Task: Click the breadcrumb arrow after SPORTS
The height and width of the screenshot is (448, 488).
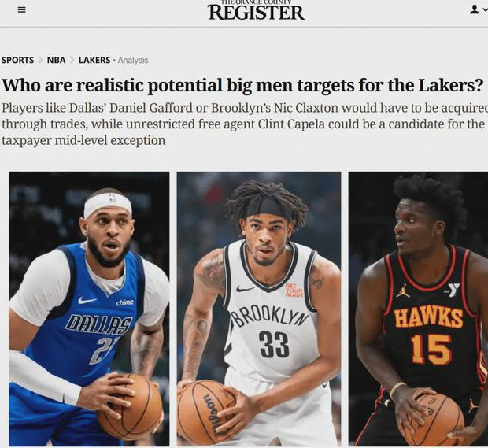Action: 40,60
